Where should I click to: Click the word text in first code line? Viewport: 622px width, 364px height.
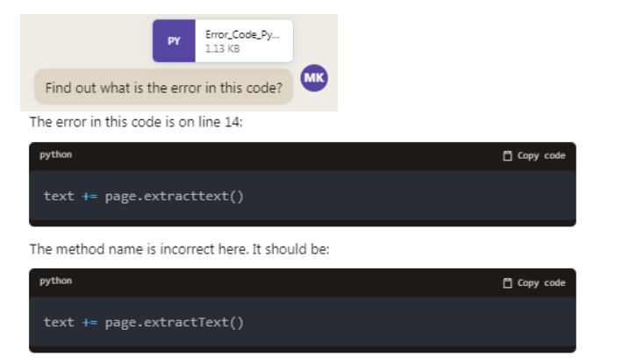tap(59, 196)
